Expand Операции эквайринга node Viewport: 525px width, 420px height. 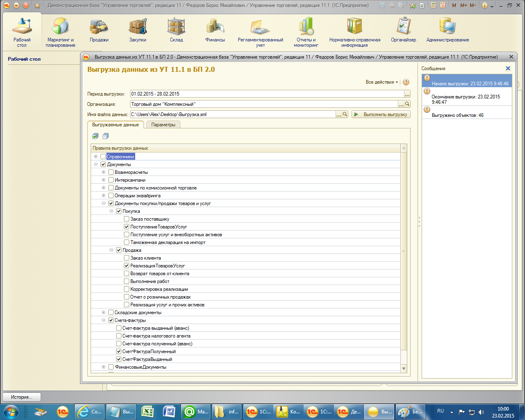pos(103,196)
